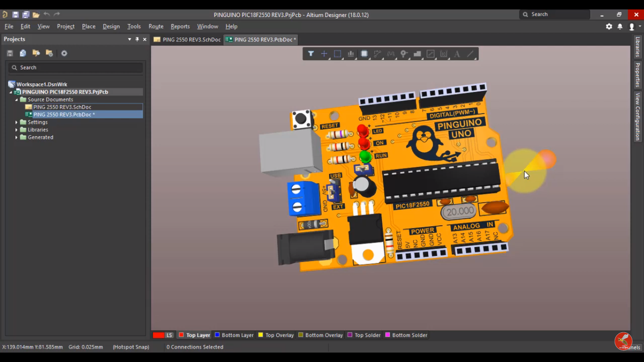Open Projects panel settings gear
The height and width of the screenshot is (362, 644).
pyautogui.click(x=64, y=53)
